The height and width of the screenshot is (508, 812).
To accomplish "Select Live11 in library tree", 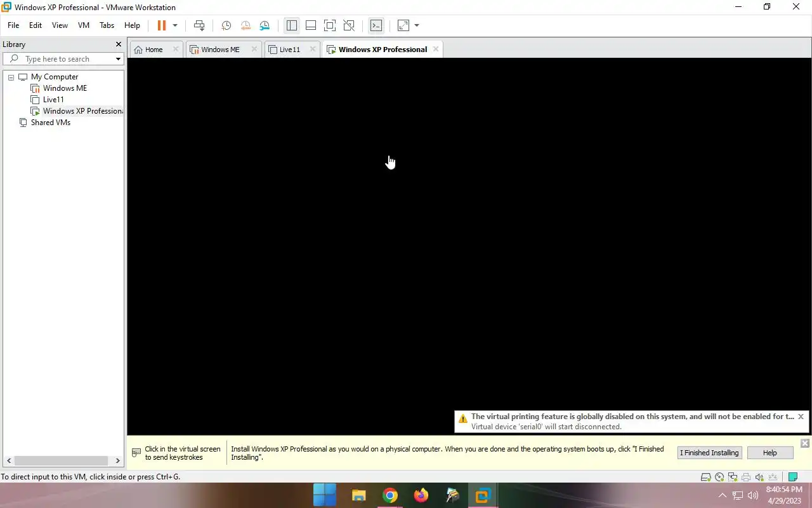I will (x=53, y=100).
